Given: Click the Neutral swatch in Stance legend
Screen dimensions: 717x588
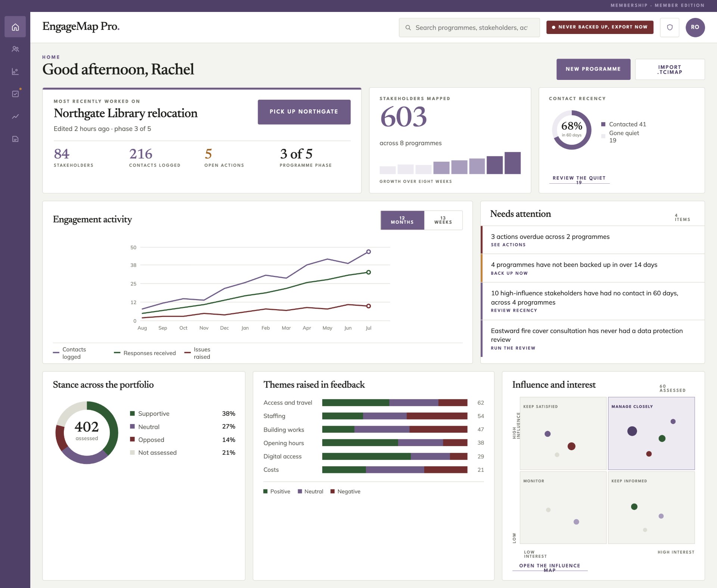Looking at the screenshot, I should 132,426.
